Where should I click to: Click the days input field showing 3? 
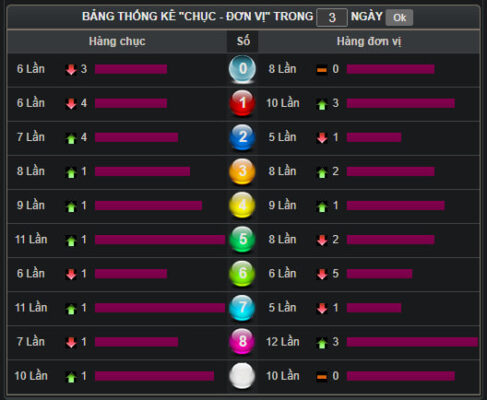click(x=332, y=17)
